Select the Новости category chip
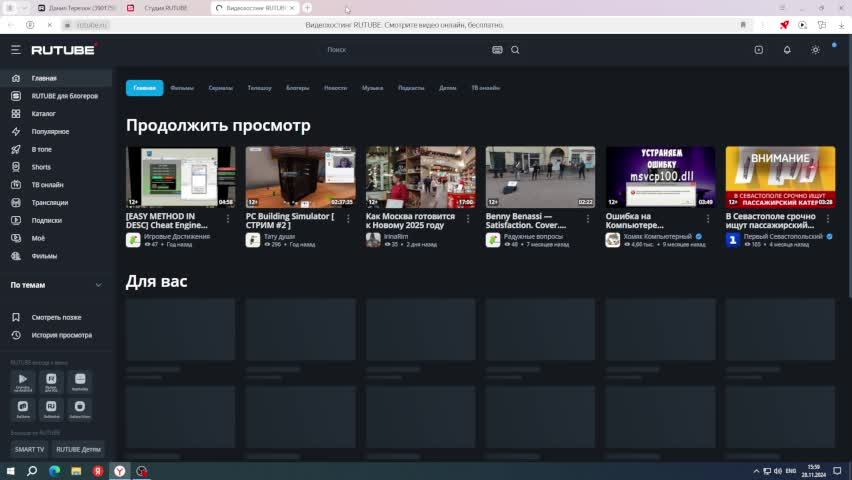 tap(335, 88)
